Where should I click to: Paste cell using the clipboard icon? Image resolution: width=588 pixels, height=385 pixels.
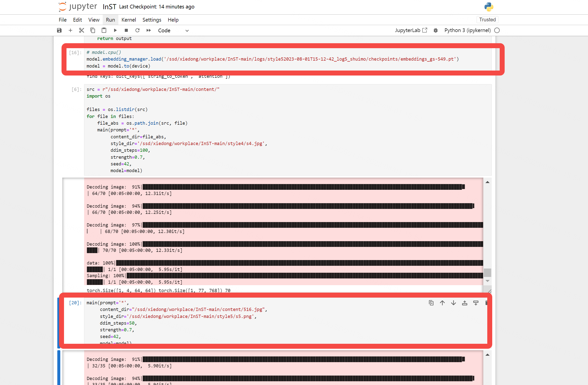point(104,30)
